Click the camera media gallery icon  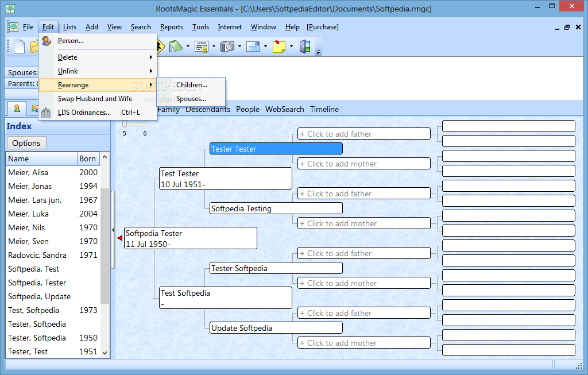(227, 47)
